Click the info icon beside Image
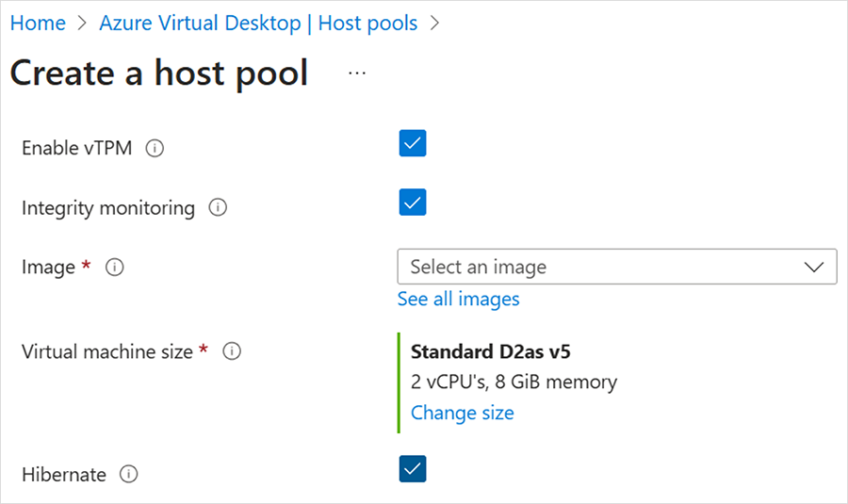Viewport: 848px width, 504px height. tap(115, 268)
